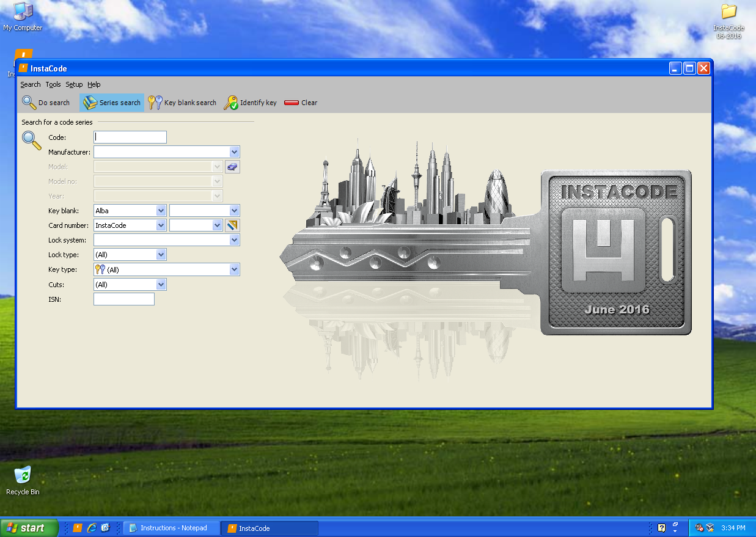Click the first system tray notification icon

[699, 528]
